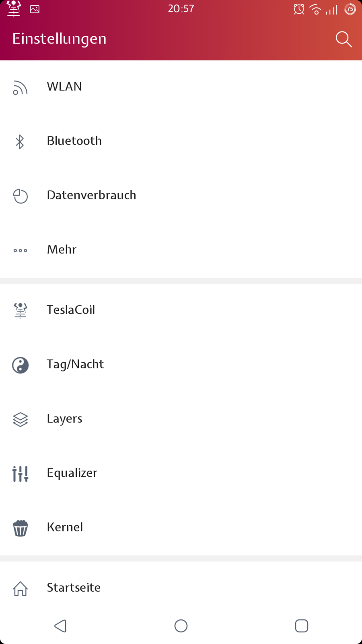The width and height of the screenshot is (362, 644).
Task: Tap the Tag/Nacht yin-yang icon
Action: [x=20, y=365]
